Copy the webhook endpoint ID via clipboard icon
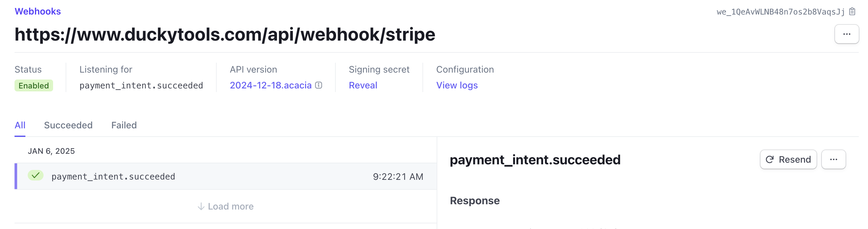Screen dimensions: 868x229 point(852,12)
